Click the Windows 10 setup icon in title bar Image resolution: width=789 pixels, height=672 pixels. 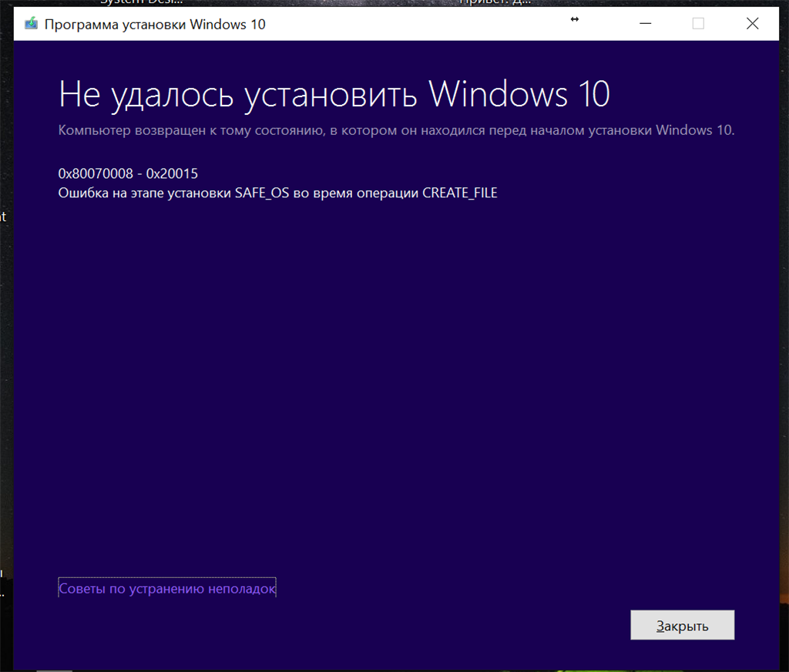(x=31, y=24)
